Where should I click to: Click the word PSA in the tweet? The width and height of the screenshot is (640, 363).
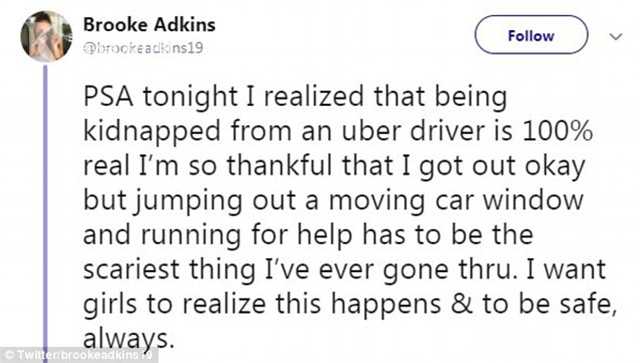pos(108,97)
